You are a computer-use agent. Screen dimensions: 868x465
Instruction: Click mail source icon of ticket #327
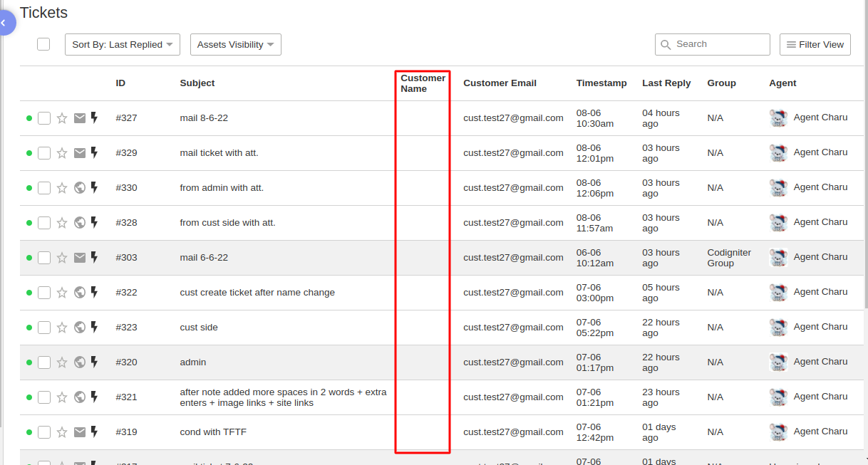[80, 118]
